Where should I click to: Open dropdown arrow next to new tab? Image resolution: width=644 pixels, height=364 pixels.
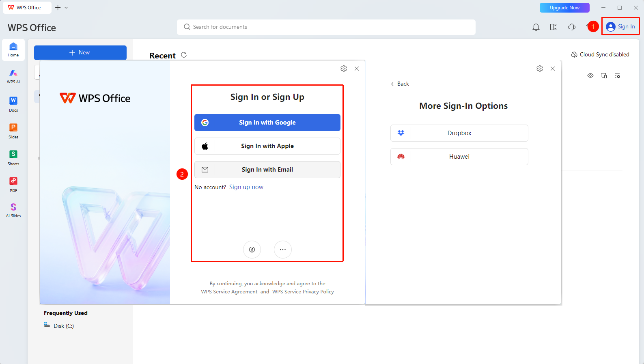[66, 8]
